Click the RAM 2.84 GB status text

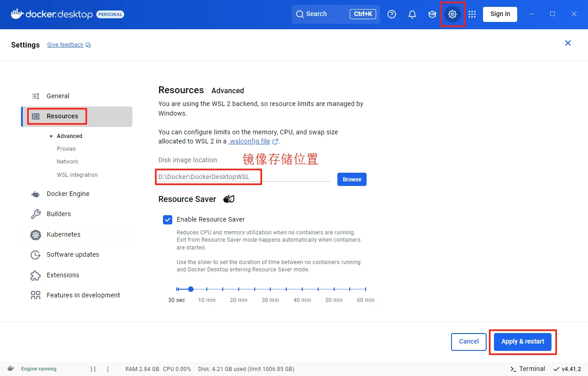(142, 369)
